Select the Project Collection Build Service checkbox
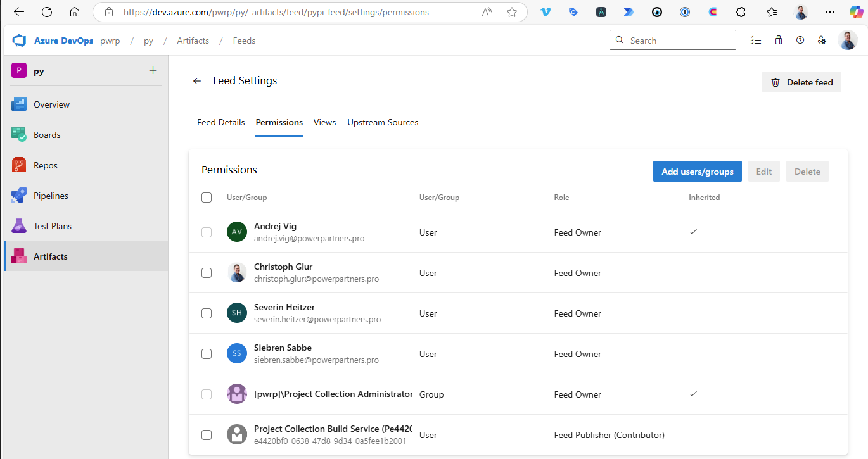Viewport: 868px width, 459px height. 207,435
